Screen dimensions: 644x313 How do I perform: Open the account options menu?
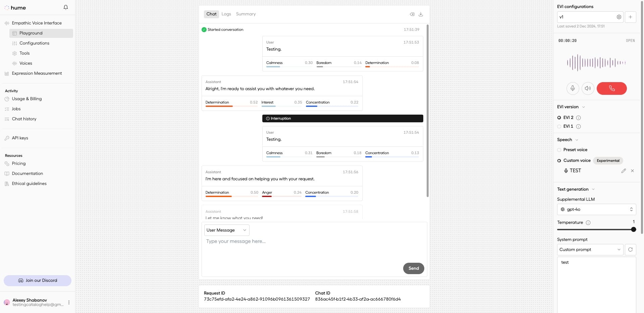69,302
